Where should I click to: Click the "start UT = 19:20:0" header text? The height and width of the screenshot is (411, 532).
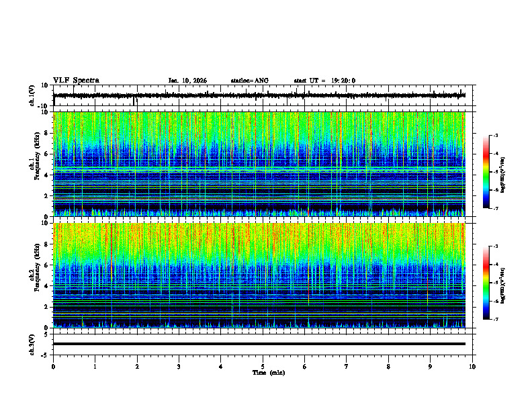pos(324,81)
